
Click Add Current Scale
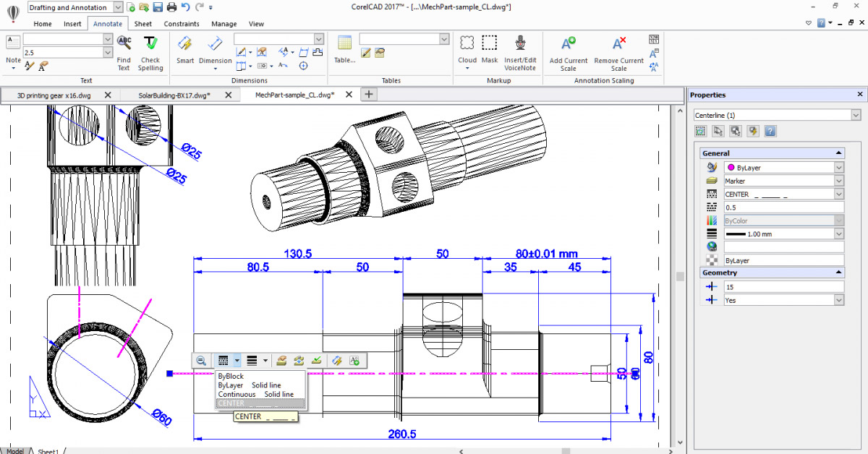click(x=569, y=52)
